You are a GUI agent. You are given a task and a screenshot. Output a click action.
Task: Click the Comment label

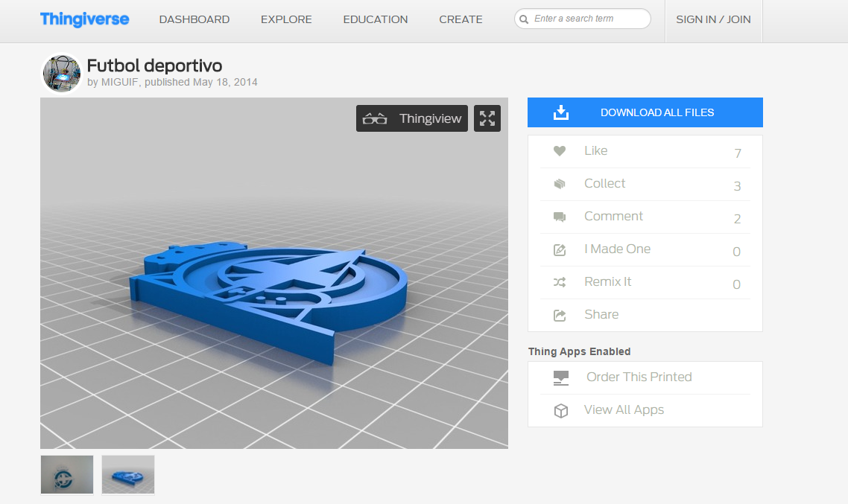point(613,216)
